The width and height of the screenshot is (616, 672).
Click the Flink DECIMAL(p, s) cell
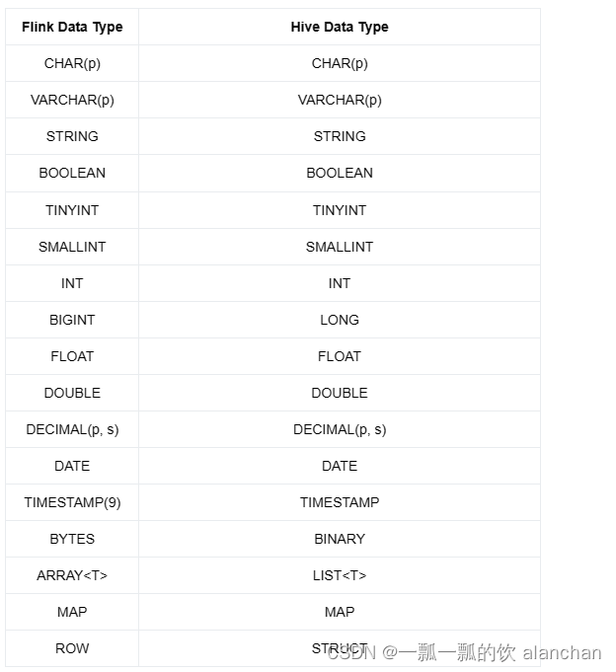click(x=72, y=429)
